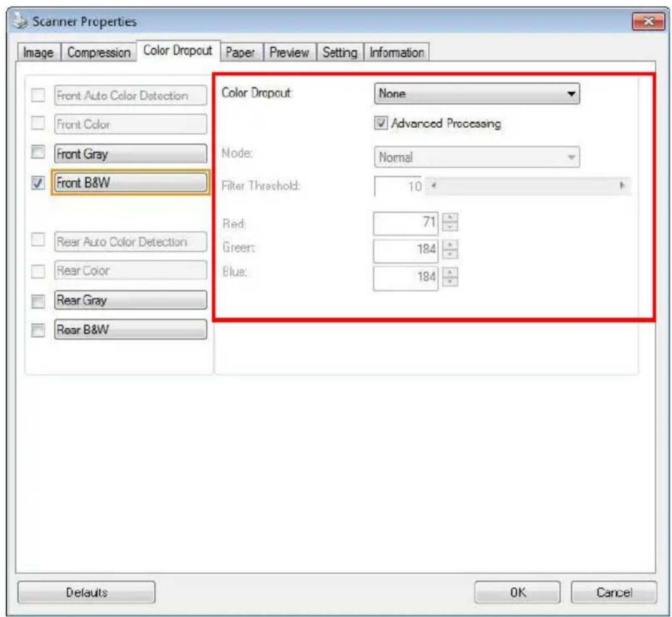Tick the Front Auto Color Detection checkbox
Screen dimensions: 672x617
[x=38, y=95]
